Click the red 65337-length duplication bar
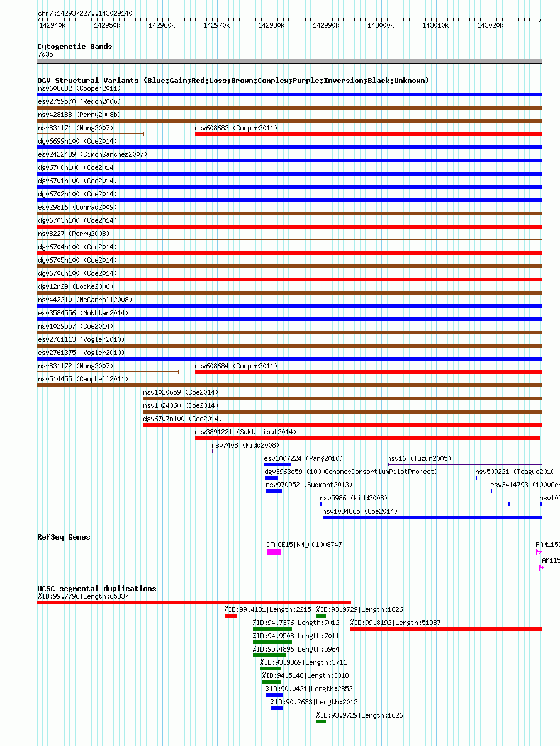This screenshot has width=560, height=746. pyautogui.click(x=194, y=603)
